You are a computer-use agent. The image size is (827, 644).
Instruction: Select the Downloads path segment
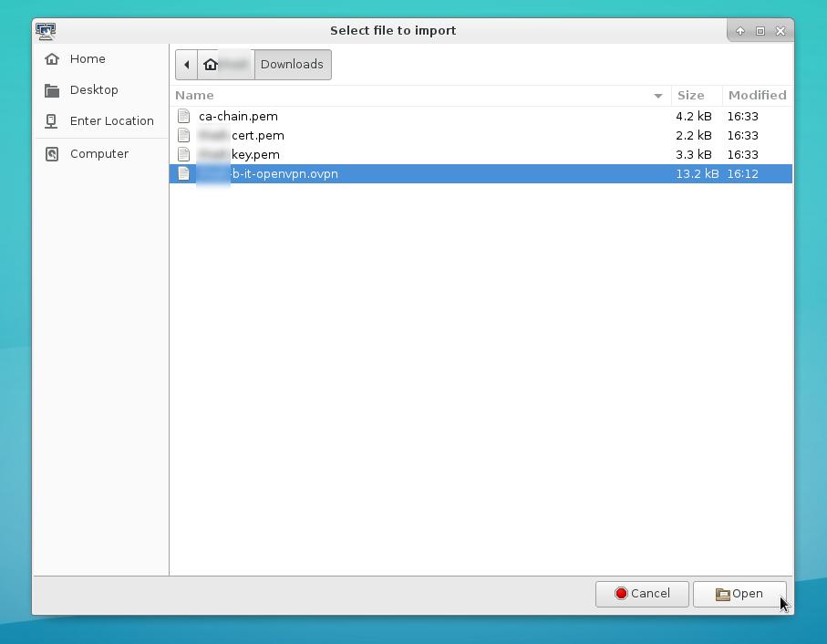292,65
